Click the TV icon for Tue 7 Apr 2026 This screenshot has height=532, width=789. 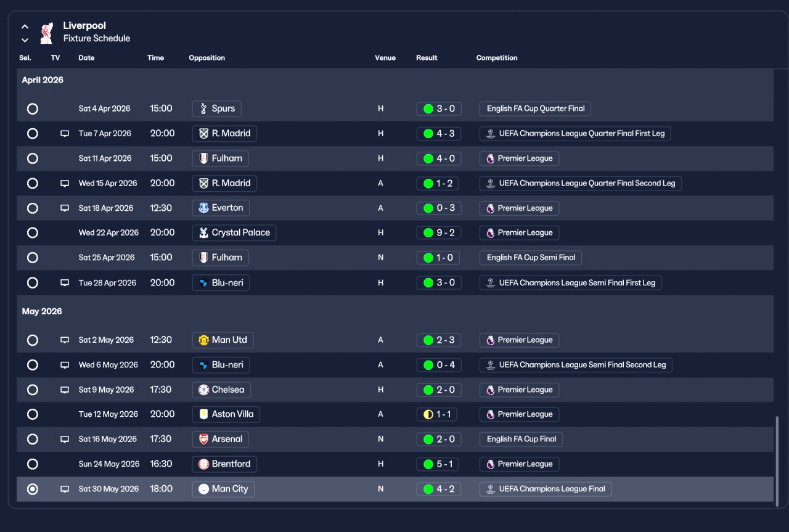pos(65,134)
